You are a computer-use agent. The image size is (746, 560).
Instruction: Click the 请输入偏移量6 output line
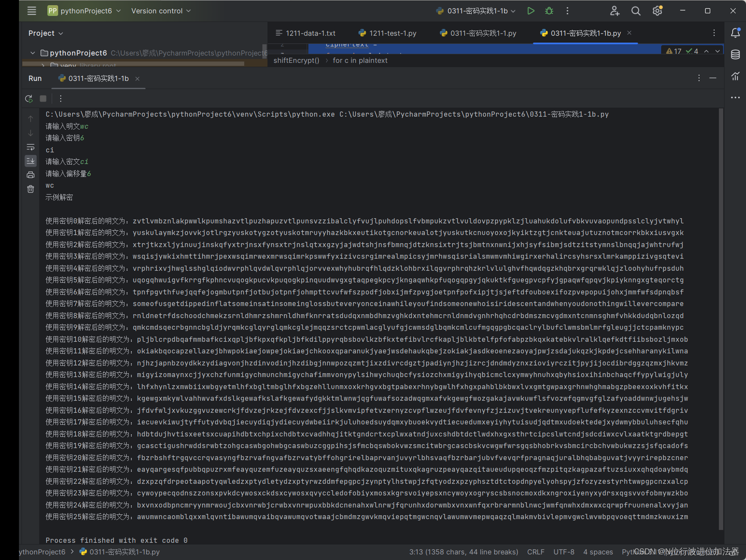click(x=68, y=173)
